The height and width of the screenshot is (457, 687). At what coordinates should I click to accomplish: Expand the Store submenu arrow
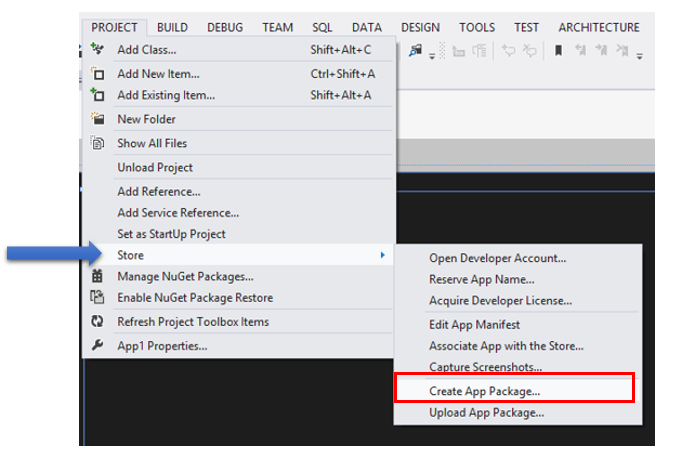tap(382, 256)
